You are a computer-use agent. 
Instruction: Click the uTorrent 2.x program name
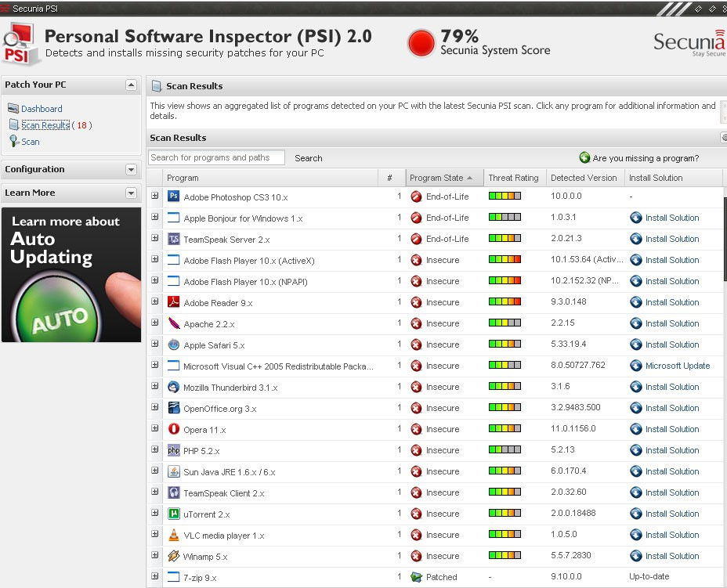pyautogui.click(x=206, y=514)
